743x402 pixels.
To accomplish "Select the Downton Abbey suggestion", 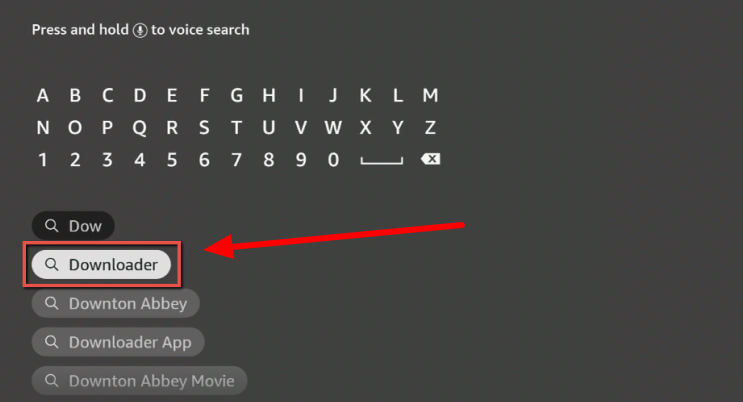I will click(116, 303).
